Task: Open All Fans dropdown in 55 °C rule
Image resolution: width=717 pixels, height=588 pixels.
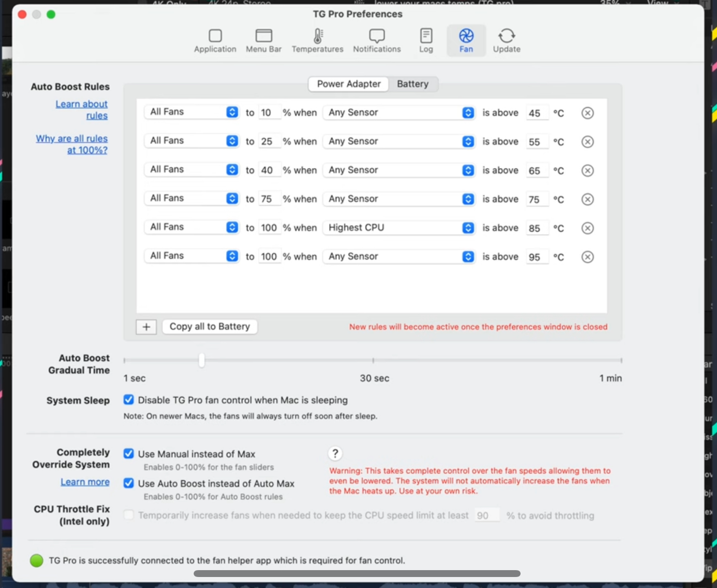Action: 191,141
